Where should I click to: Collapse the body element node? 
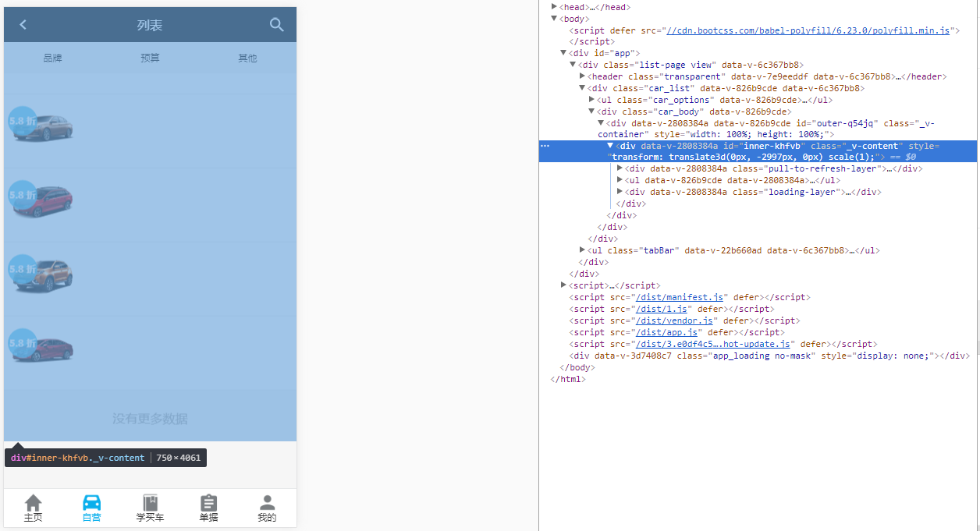point(554,18)
